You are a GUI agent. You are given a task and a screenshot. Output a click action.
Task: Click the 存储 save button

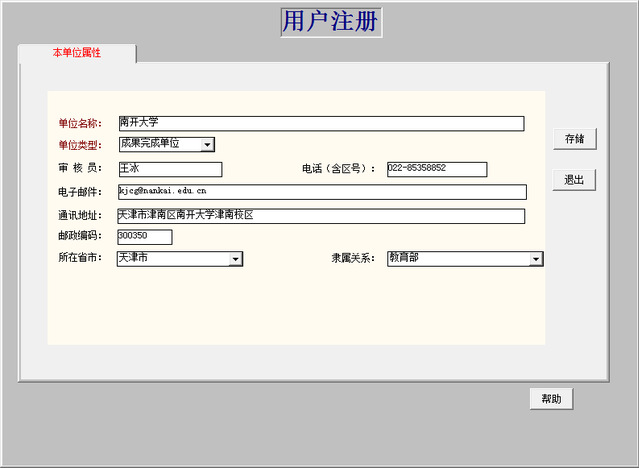tap(575, 139)
